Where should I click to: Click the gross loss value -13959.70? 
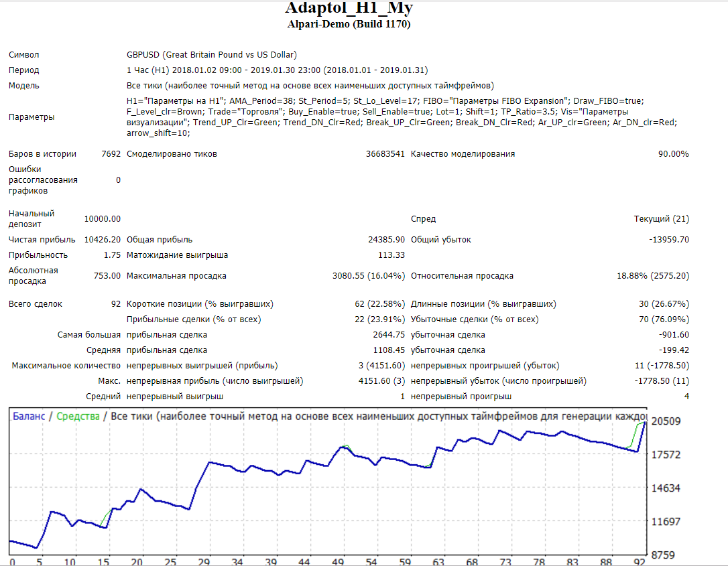669,240
